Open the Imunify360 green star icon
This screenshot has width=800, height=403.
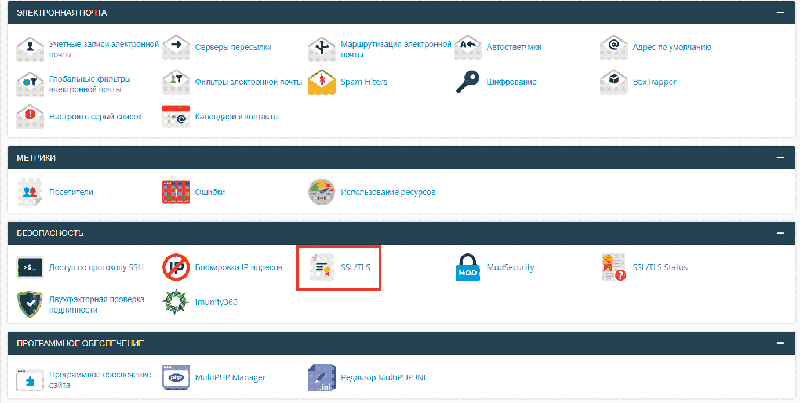tap(176, 302)
